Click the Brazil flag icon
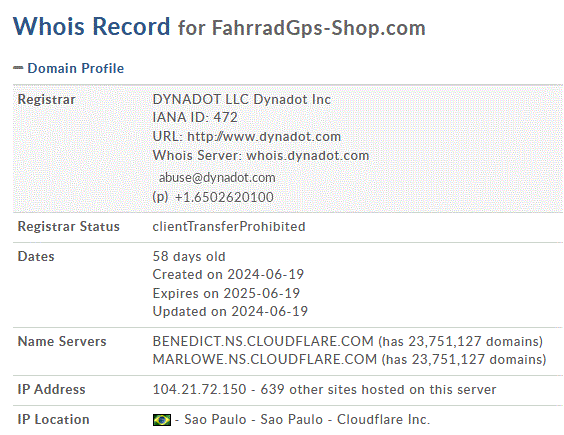The height and width of the screenshot is (435, 564). [x=162, y=420]
